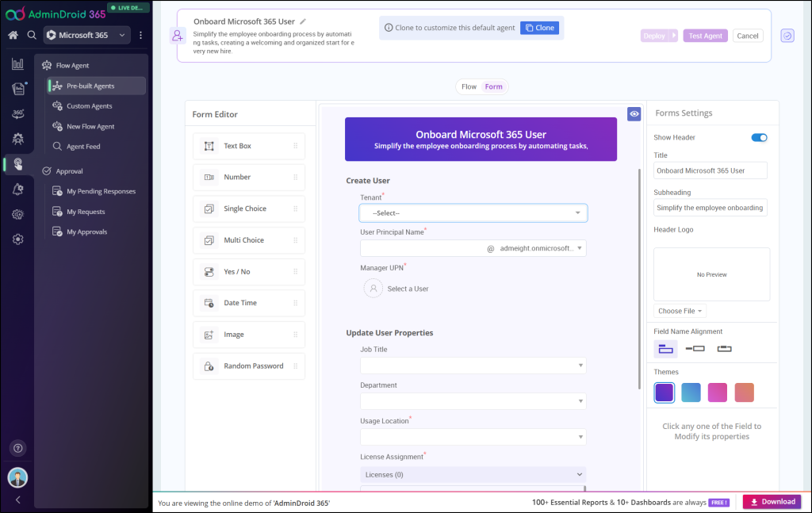Image resolution: width=812 pixels, height=513 pixels.
Task: Add the Number field element
Action: (x=248, y=177)
